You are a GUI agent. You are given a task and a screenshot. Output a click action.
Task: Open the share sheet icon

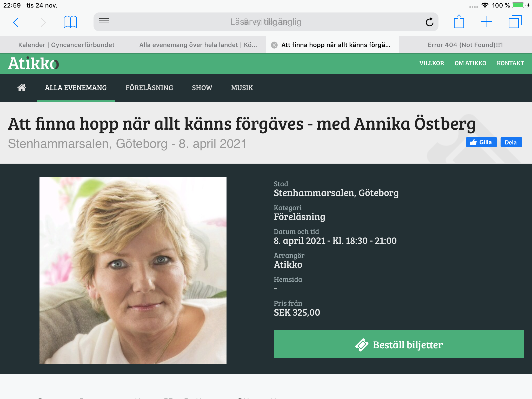point(459,21)
